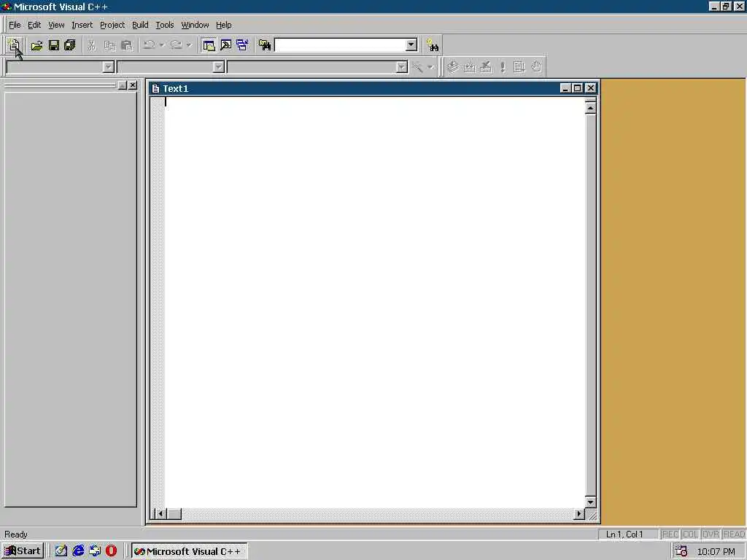Open the Redo history dropdown arrow

(x=189, y=45)
